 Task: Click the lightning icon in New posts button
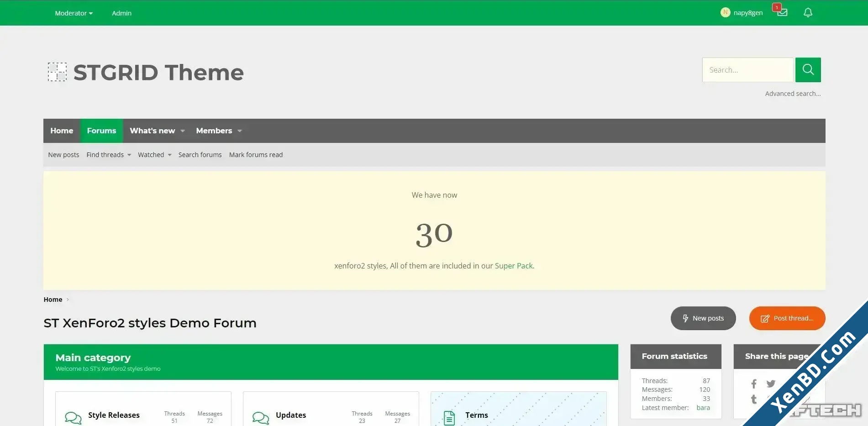coord(685,318)
